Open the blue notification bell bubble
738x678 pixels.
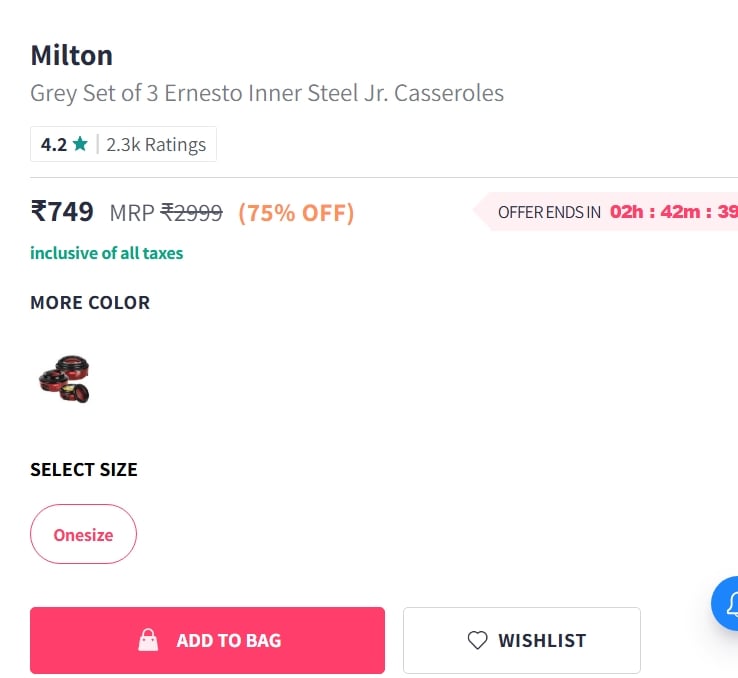[726, 603]
